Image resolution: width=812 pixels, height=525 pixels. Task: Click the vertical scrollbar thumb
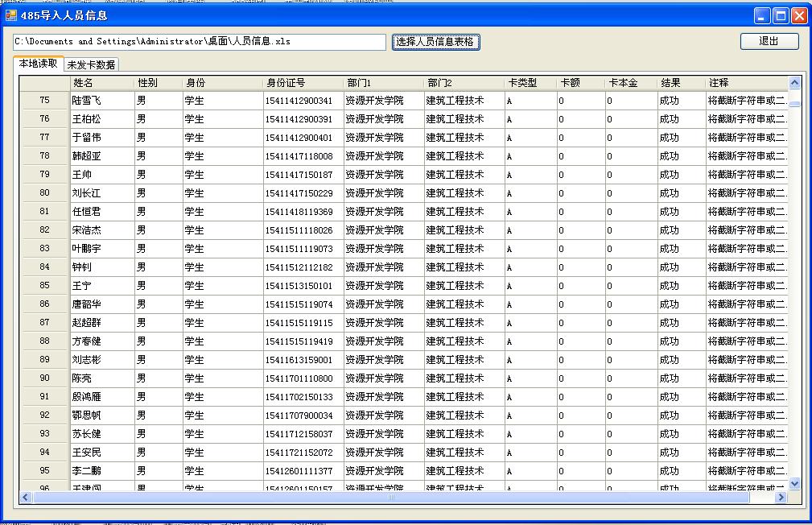click(794, 102)
